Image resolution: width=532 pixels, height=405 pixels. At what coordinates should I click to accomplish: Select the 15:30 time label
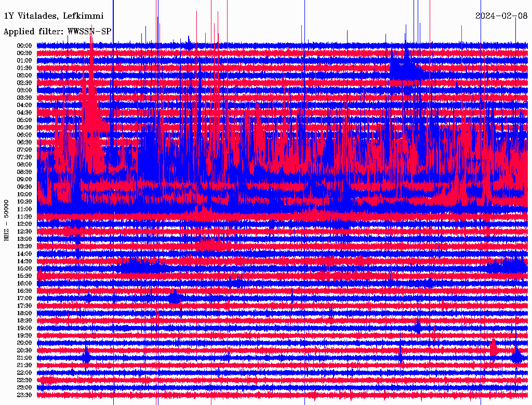(24, 276)
